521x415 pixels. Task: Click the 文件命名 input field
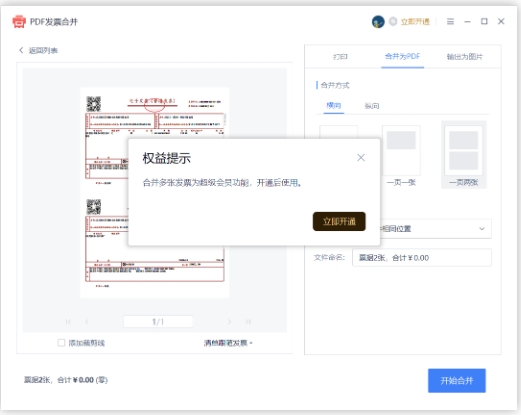click(x=422, y=257)
